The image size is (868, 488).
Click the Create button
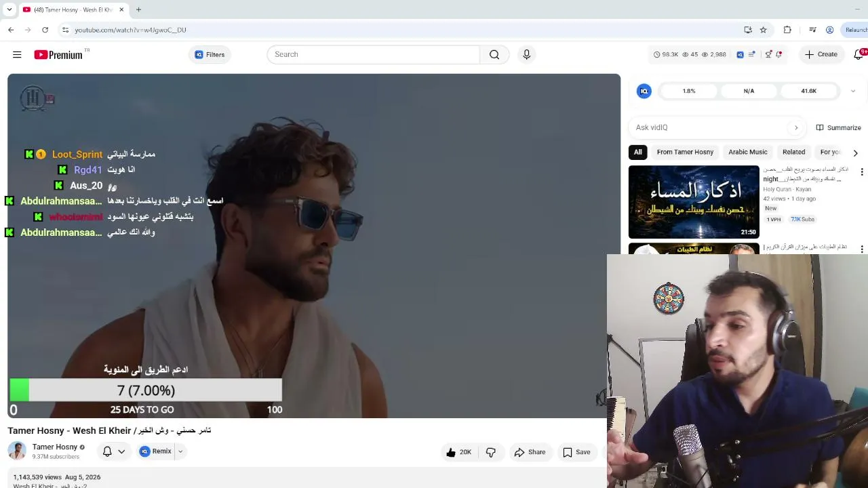coord(821,54)
